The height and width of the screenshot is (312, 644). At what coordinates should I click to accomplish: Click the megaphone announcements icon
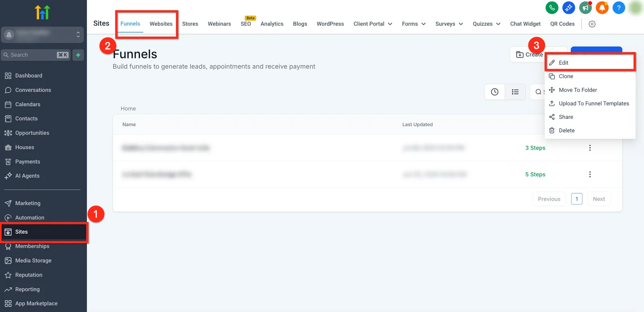[x=585, y=8]
